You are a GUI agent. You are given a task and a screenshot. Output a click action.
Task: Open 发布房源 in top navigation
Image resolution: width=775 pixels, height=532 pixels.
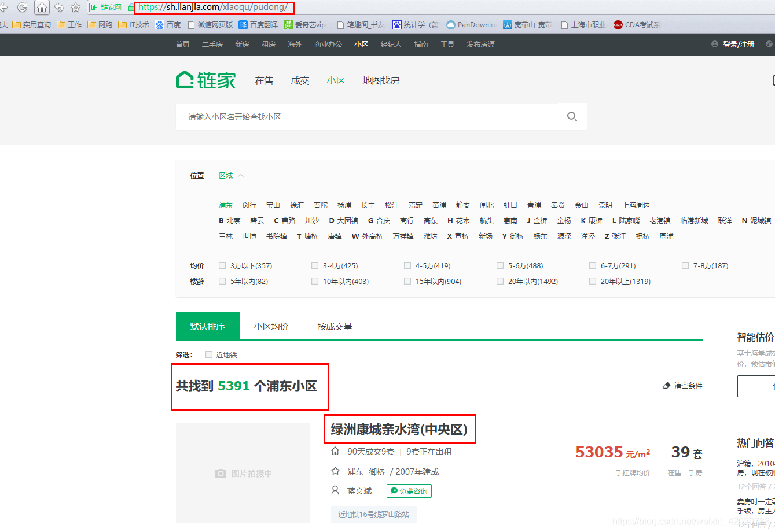480,45
